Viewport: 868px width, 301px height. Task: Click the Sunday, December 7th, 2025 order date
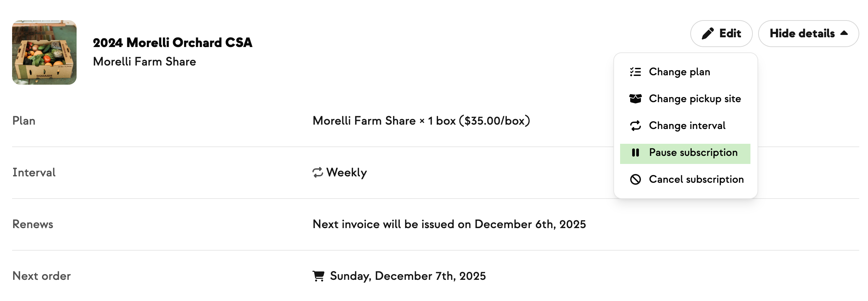pos(407,276)
